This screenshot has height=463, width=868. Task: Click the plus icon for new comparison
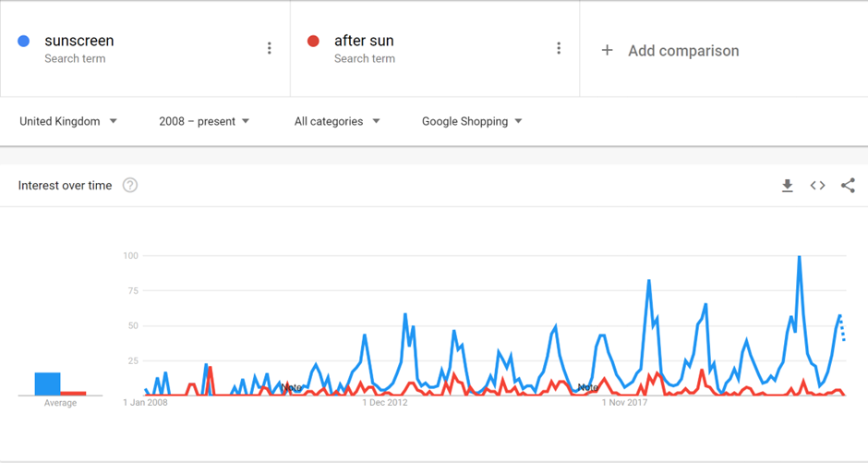(x=608, y=51)
